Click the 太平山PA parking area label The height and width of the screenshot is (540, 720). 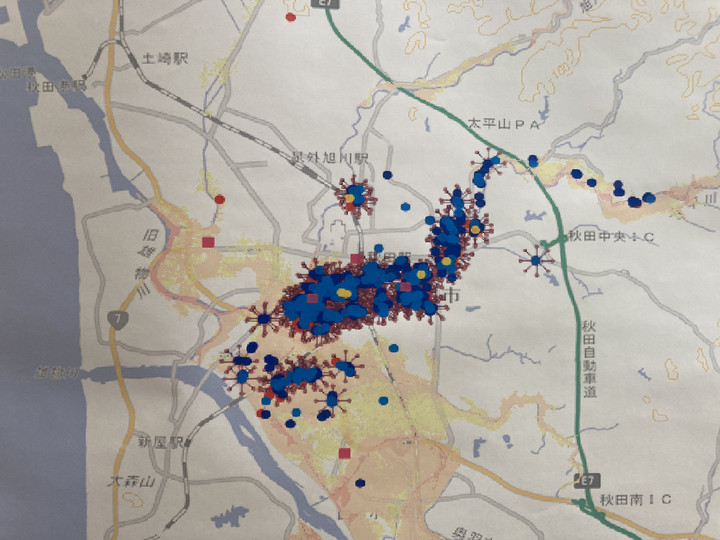pos(503,123)
